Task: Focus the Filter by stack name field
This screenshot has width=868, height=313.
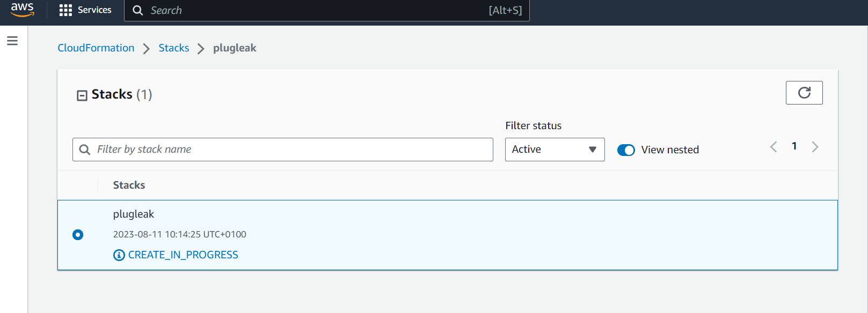Action: (x=283, y=150)
